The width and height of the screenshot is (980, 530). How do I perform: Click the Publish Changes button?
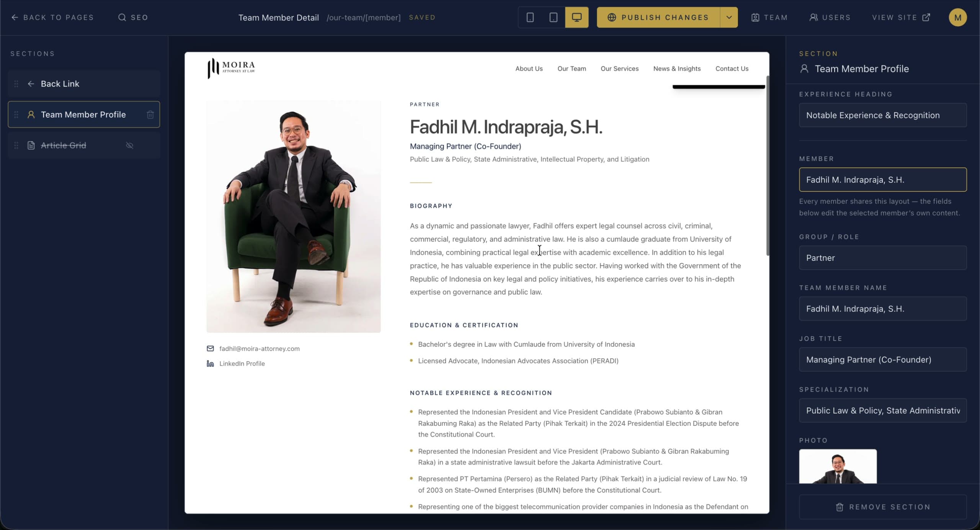point(658,17)
